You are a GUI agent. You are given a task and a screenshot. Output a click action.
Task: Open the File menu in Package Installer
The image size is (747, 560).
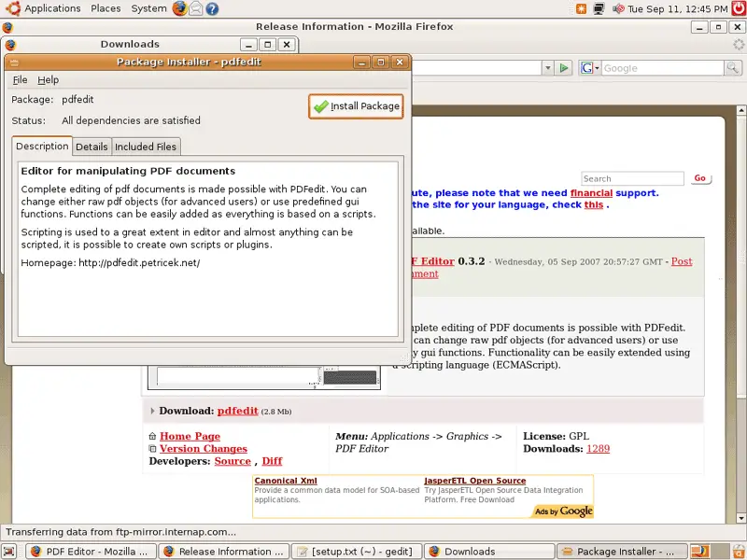tap(20, 80)
